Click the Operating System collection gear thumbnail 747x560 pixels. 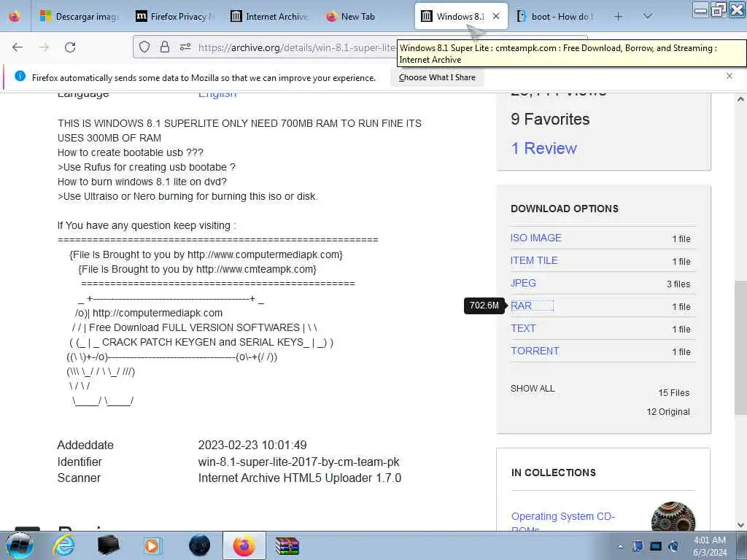[x=673, y=517]
